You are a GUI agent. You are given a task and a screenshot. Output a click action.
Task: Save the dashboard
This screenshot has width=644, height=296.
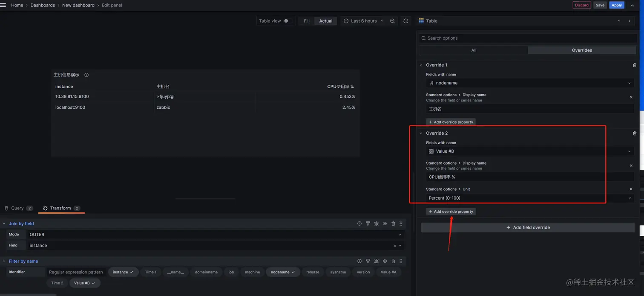pos(600,5)
